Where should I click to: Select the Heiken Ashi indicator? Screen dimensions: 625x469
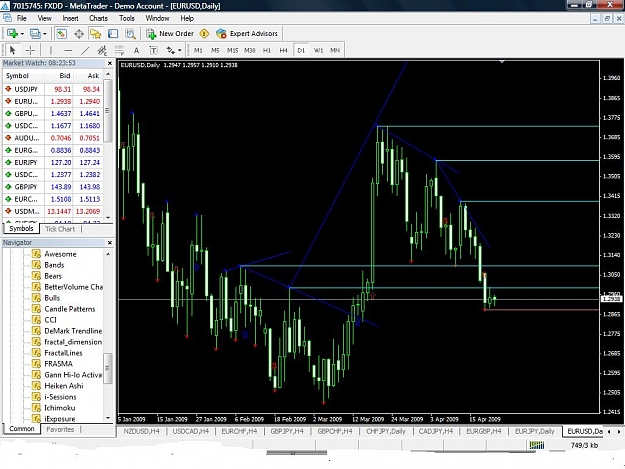(64, 386)
